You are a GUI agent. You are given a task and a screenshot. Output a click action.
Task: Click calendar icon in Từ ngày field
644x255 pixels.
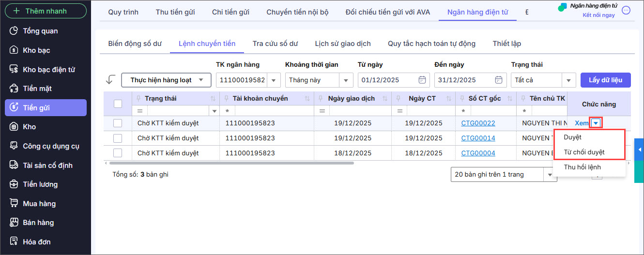(x=422, y=80)
